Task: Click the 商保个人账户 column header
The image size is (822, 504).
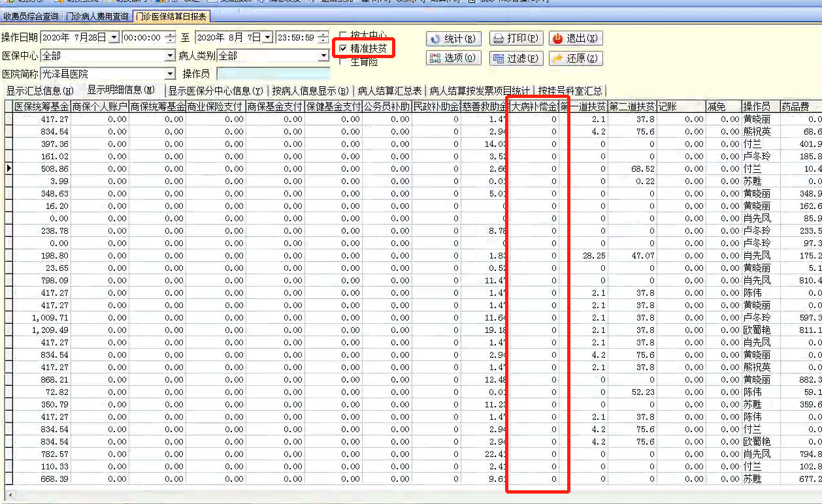Action: pyautogui.click(x=100, y=106)
